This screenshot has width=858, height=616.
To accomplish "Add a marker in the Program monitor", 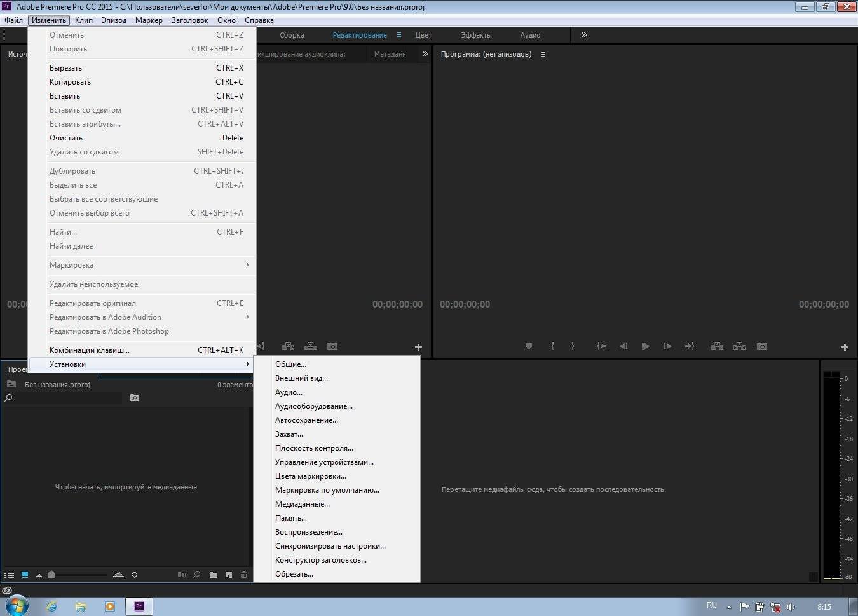I will 529,346.
